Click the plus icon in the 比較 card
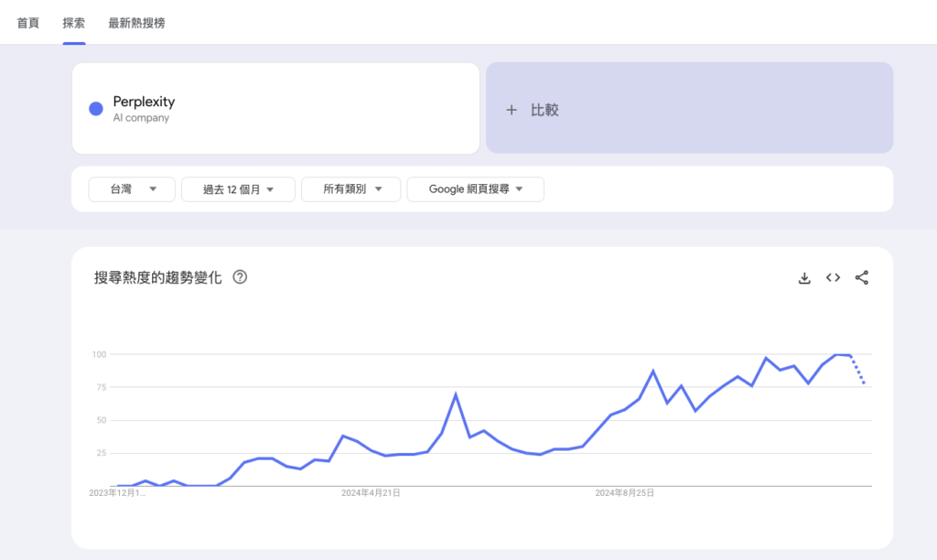Viewport: 937px width, 560px height. (512, 110)
